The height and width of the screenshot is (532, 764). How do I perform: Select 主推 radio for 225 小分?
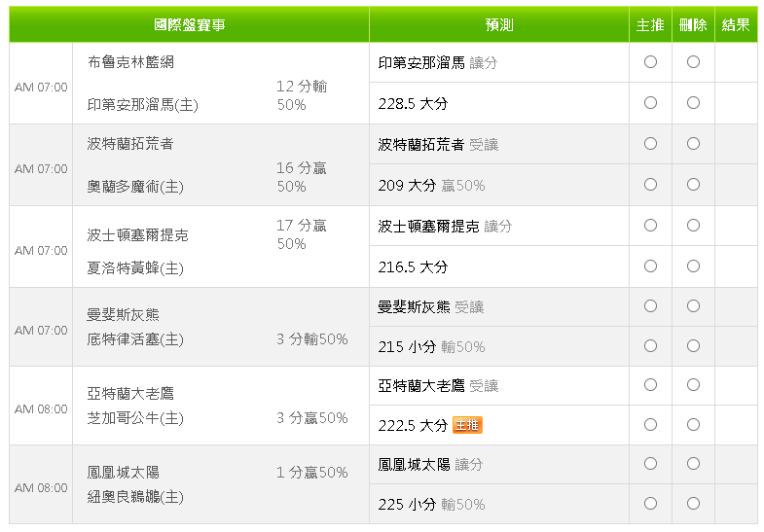[x=650, y=504]
